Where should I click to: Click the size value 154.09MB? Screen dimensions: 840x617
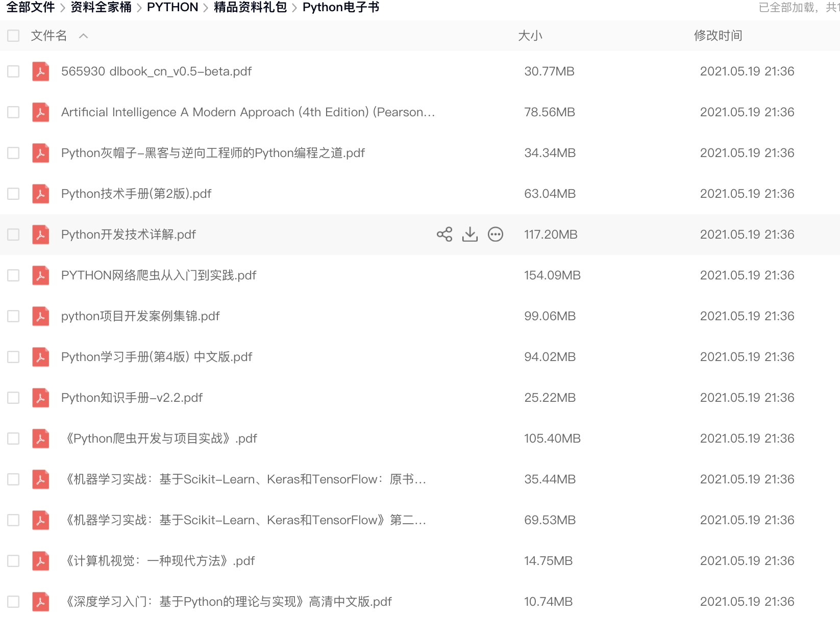[552, 275]
